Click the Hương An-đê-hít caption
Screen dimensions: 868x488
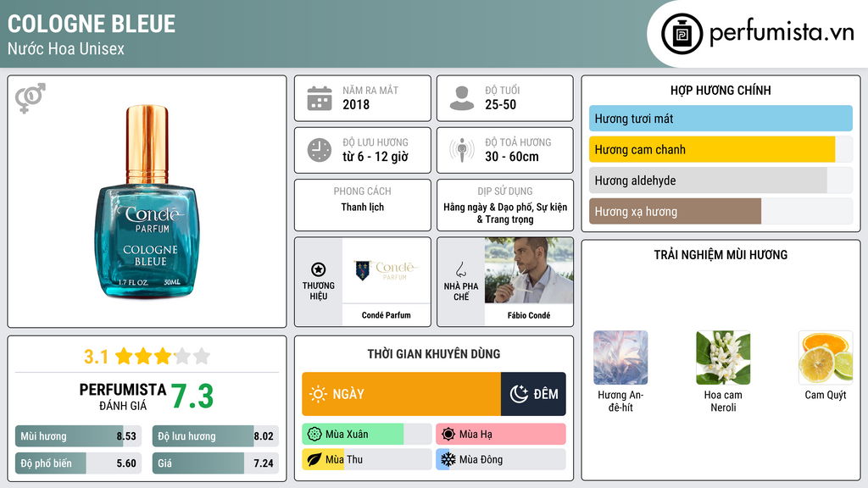[x=620, y=401]
